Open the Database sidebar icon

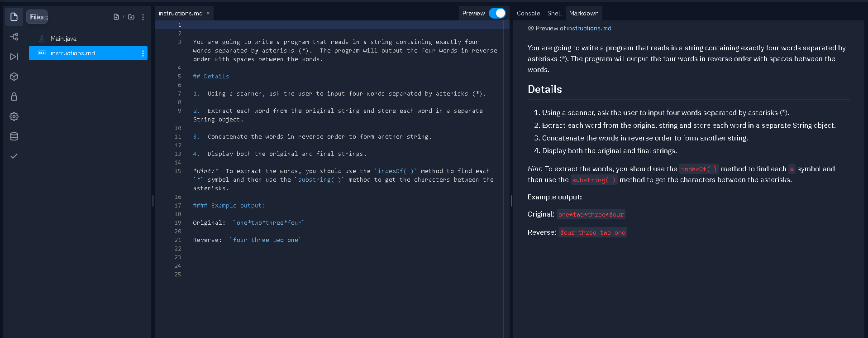pyautogui.click(x=14, y=136)
